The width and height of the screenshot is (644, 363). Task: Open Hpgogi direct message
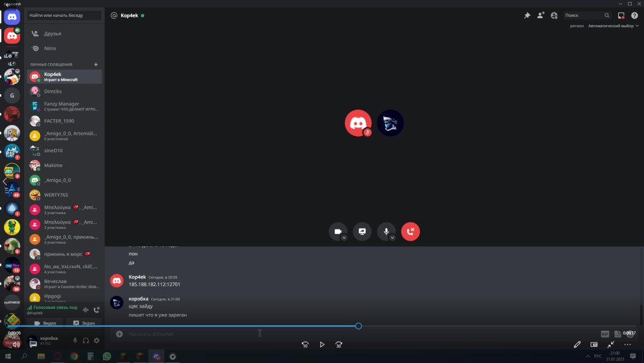tap(64, 297)
